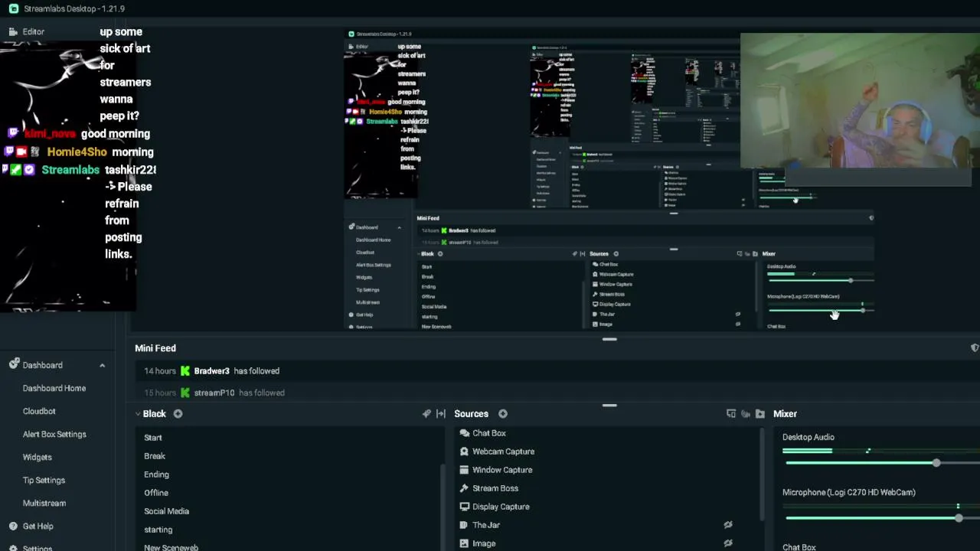Click the resize handle above Mini Feed
This screenshot has width=980, height=551.
(x=609, y=339)
